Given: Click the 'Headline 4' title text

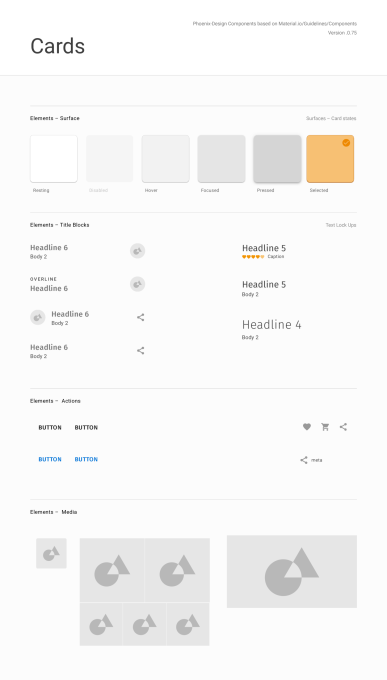Looking at the screenshot, I should pyautogui.click(x=272, y=325).
